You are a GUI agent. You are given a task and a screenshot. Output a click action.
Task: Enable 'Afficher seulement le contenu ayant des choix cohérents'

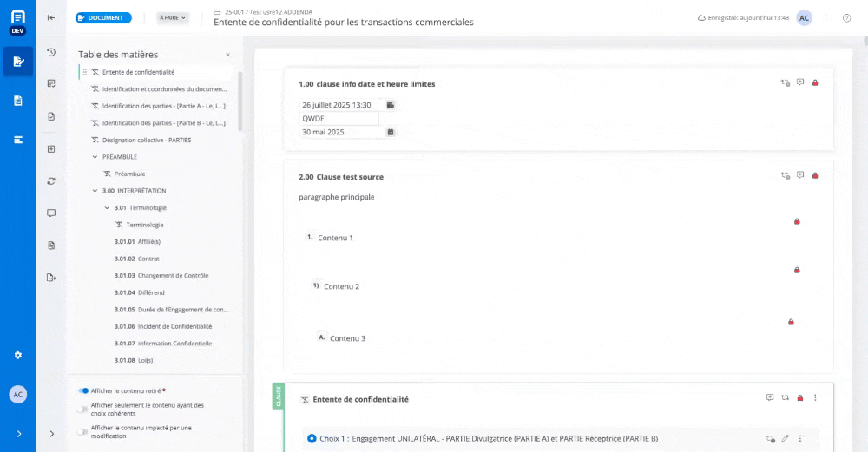(x=83, y=409)
